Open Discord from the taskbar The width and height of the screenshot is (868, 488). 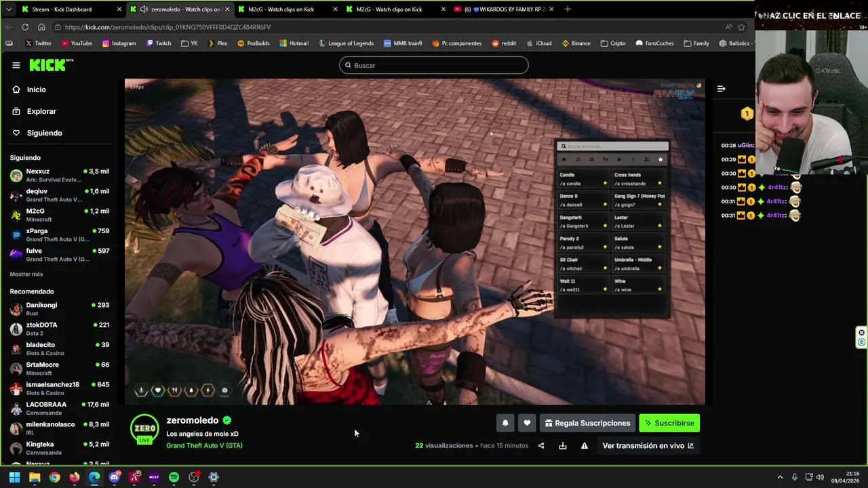[115, 477]
